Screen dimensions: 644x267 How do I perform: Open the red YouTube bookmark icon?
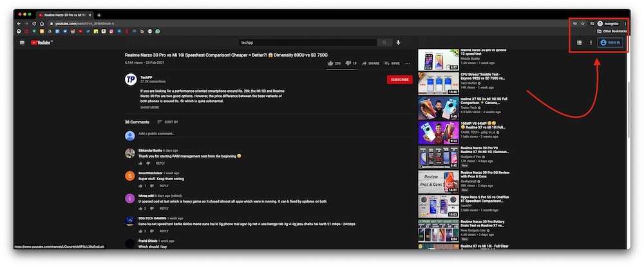[x=80, y=31]
